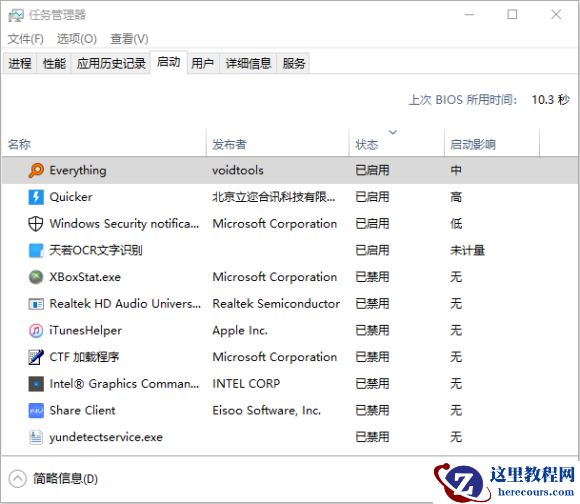Screen dimensions: 580x504
Task: Select the 天若OCR文字识别 entry
Action: tap(96, 250)
